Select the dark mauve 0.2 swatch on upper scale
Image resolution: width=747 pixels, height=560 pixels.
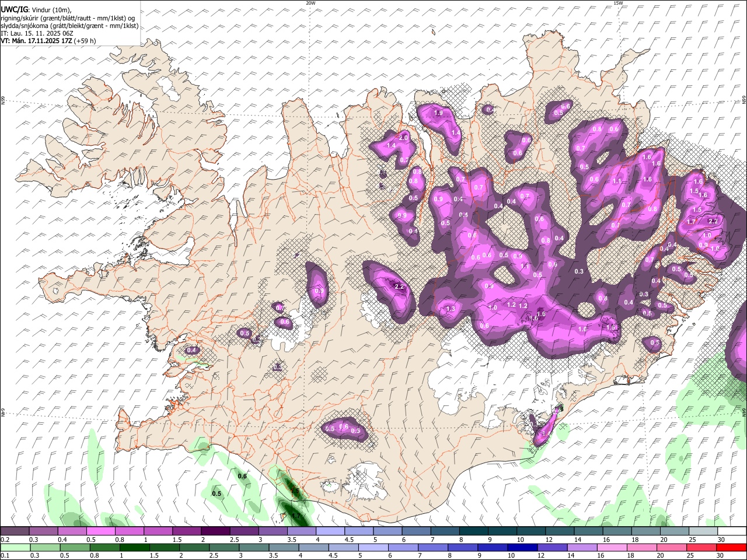click(x=15, y=531)
